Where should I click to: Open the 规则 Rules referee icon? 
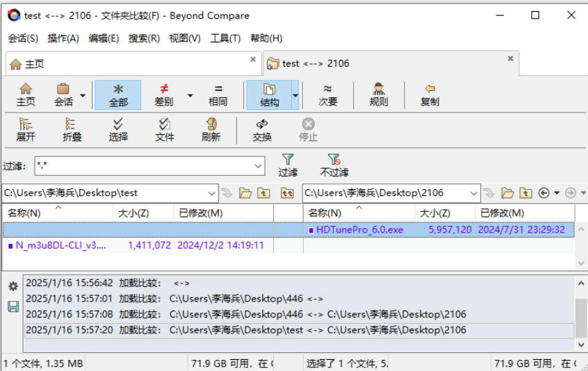tap(379, 94)
